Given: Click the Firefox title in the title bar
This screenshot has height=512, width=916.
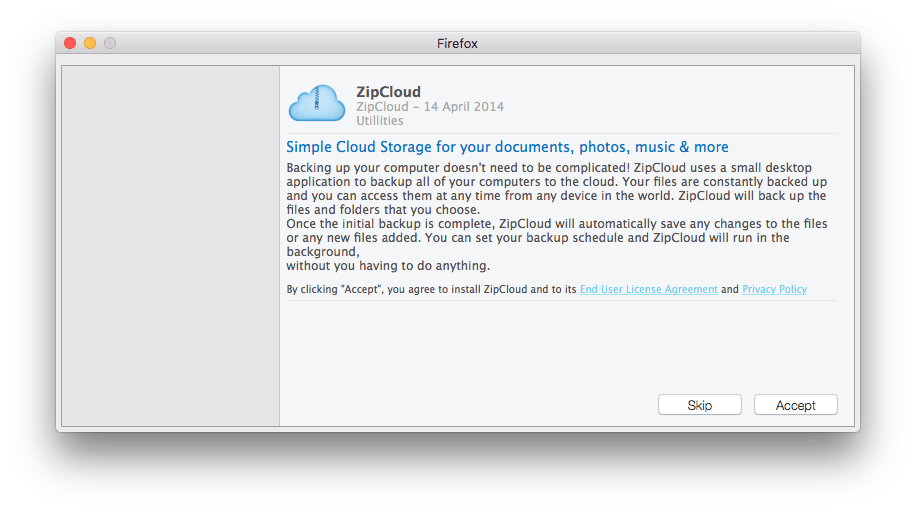Looking at the screenshot, I should click(x=457, y=44).
